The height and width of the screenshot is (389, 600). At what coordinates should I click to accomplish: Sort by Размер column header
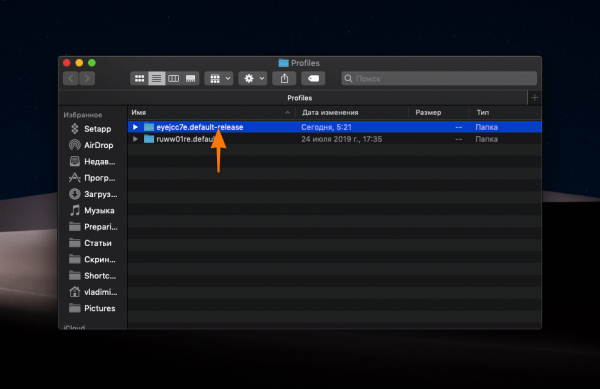(428, 112)
